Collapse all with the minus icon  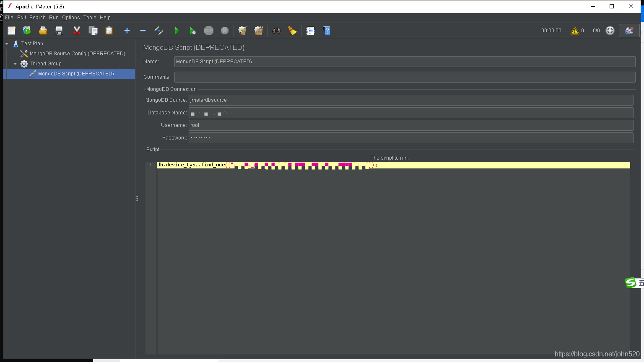point(143,31)
